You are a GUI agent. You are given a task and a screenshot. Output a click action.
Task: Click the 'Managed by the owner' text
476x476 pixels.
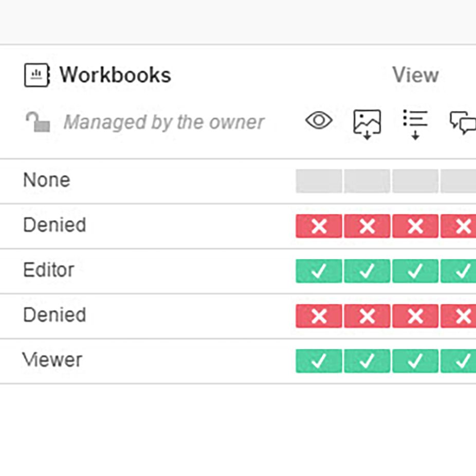click(x=163, y=122)
